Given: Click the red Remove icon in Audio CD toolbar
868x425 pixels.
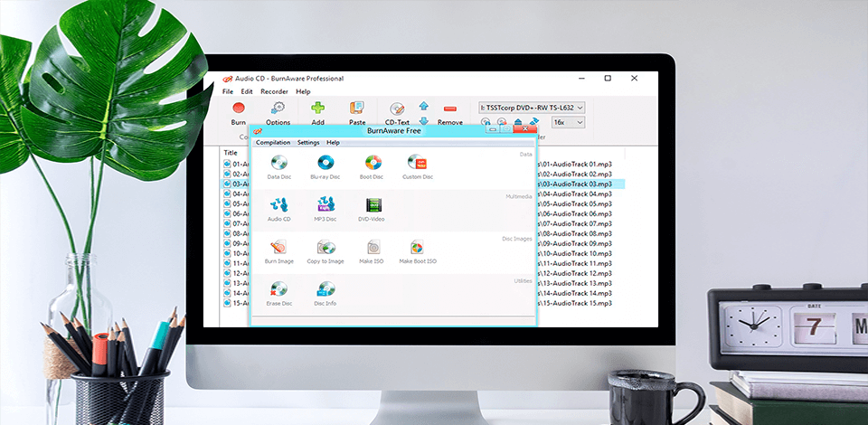Looking at the screenshot, I should pyautogui.click(x=450, y=109).
